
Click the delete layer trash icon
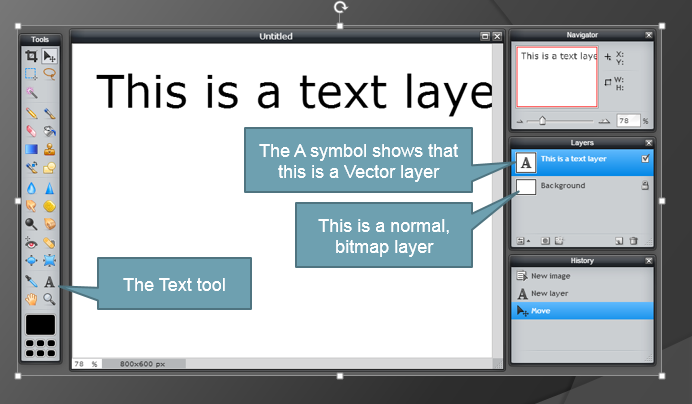(634, 240)
